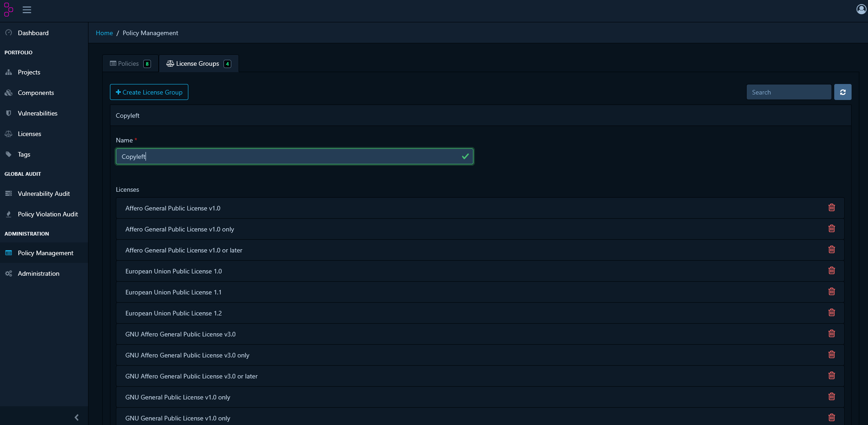Click Create License Group button
This screenshot has height=425, width=868.
149,92
